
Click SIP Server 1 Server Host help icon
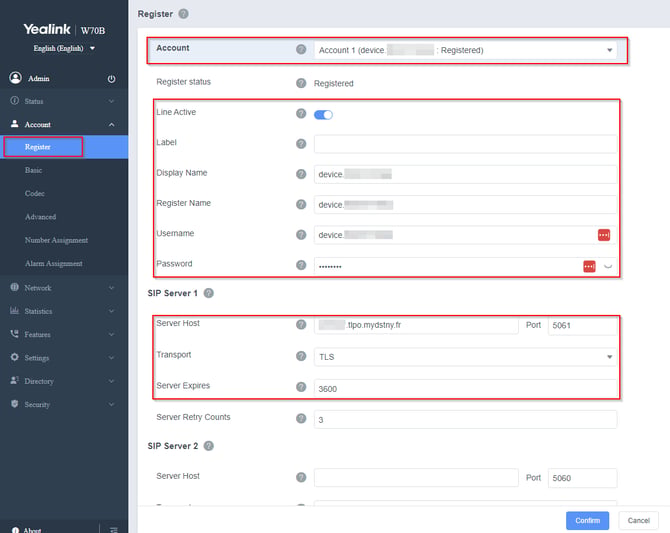pos(301,324)
